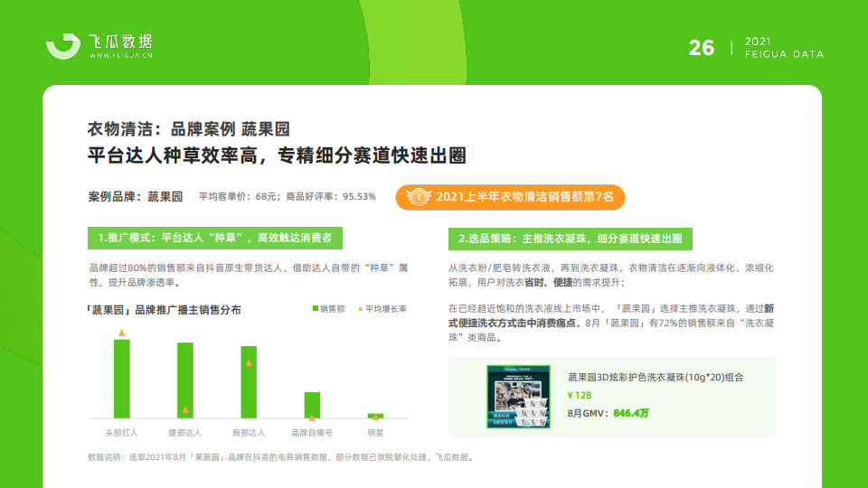Click the orange triangle on 肩部达人 bar
Screen dimensions: 868x488
click(248, 362)
